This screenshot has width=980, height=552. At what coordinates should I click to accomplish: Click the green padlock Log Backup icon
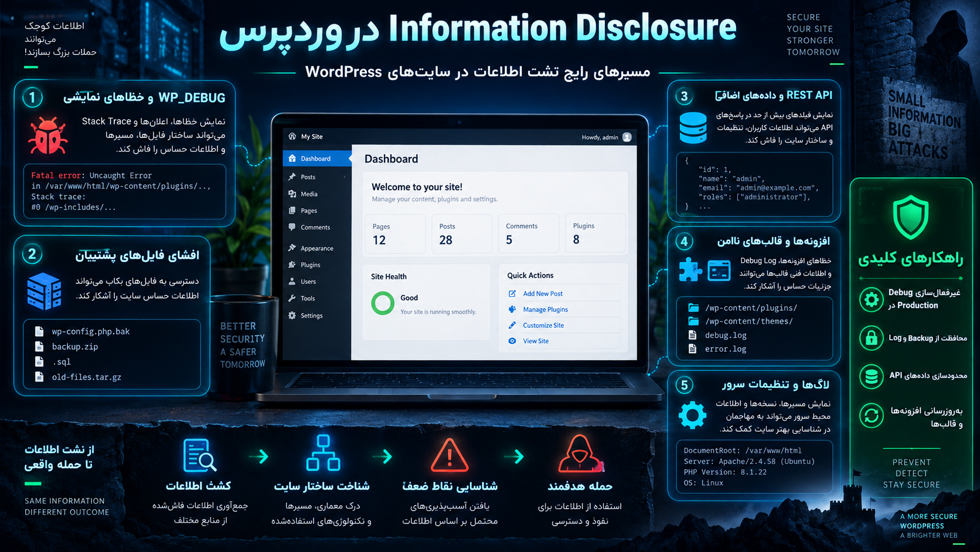tap(872, 338)
